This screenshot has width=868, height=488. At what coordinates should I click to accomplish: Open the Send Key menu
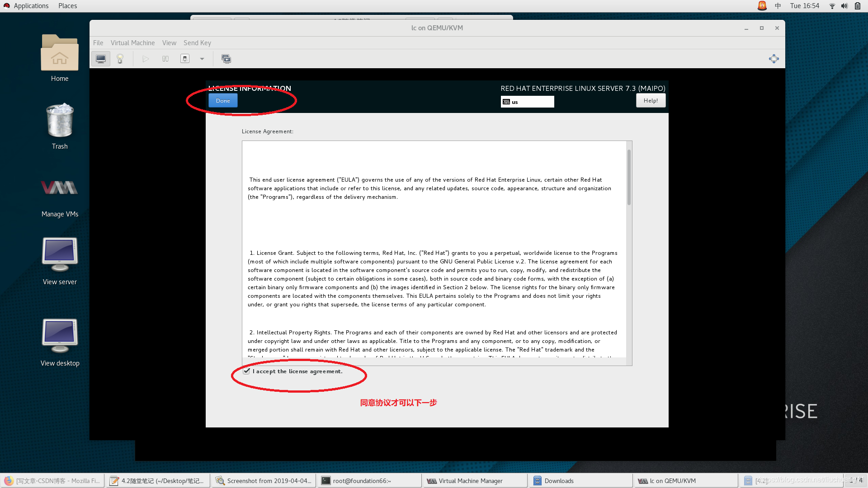pyautogui.click(x=197, y=43)
